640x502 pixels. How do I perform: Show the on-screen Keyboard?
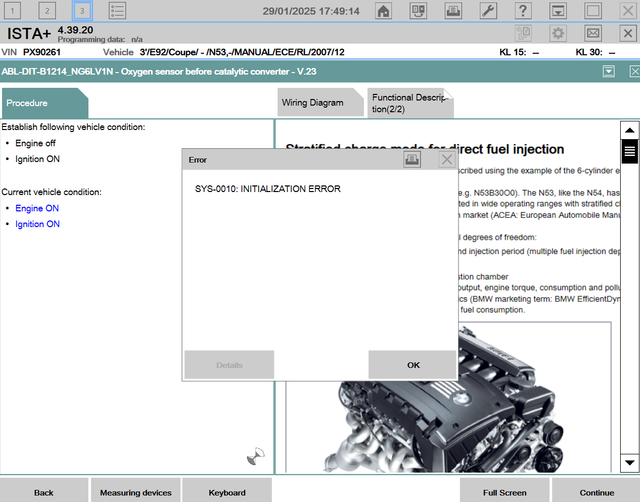tap(227, 492)
